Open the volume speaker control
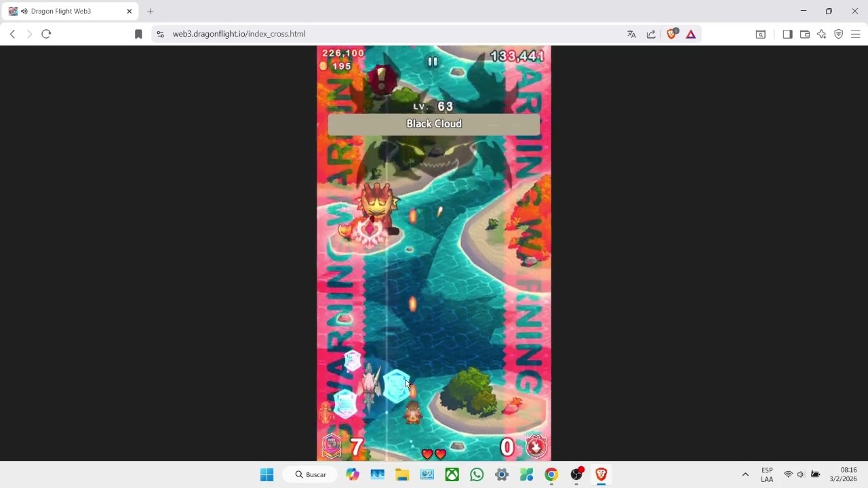This screenshot has height=488, width=868. [x=801, y=474]
